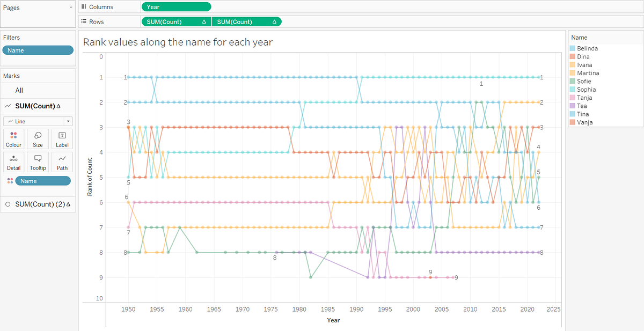Click the Year pill on the Columns shelf
Screen dimensions: 644x331
click(x=176, y=6)
